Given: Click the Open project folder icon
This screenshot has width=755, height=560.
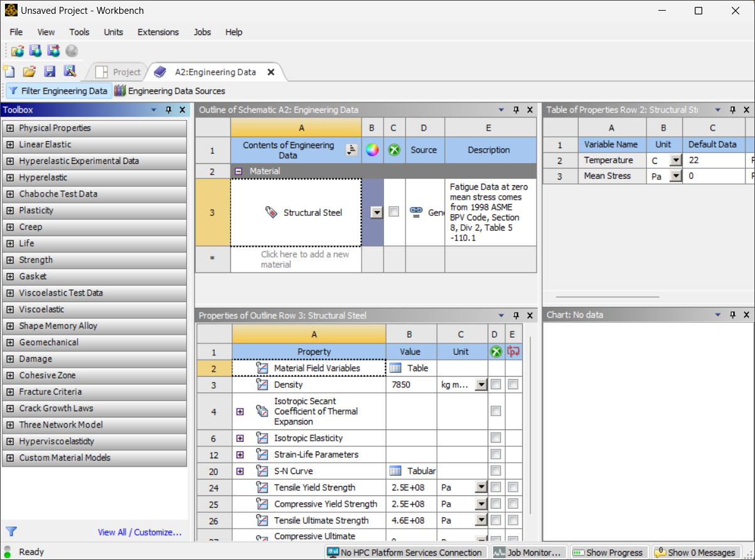Looking at the screenshot, I should pyautogui.click(x=29, y=72).
